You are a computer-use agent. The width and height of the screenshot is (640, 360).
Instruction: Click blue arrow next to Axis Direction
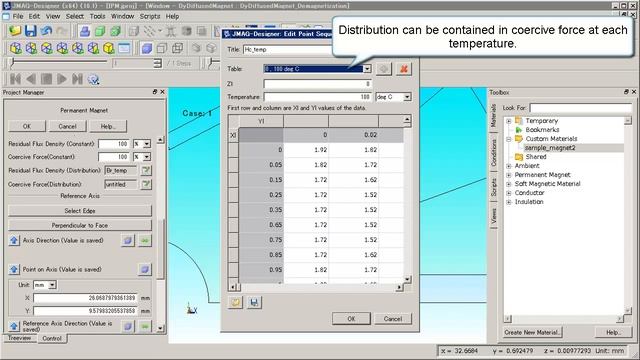[14, 240]
